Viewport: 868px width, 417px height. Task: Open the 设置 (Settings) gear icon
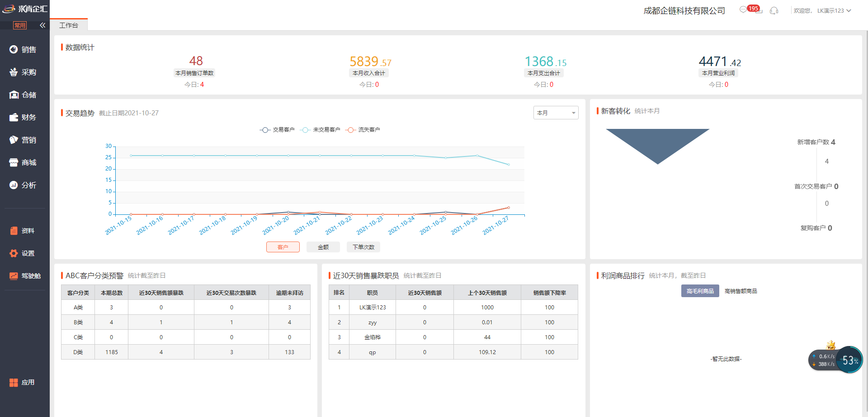(x=14, y=253)
